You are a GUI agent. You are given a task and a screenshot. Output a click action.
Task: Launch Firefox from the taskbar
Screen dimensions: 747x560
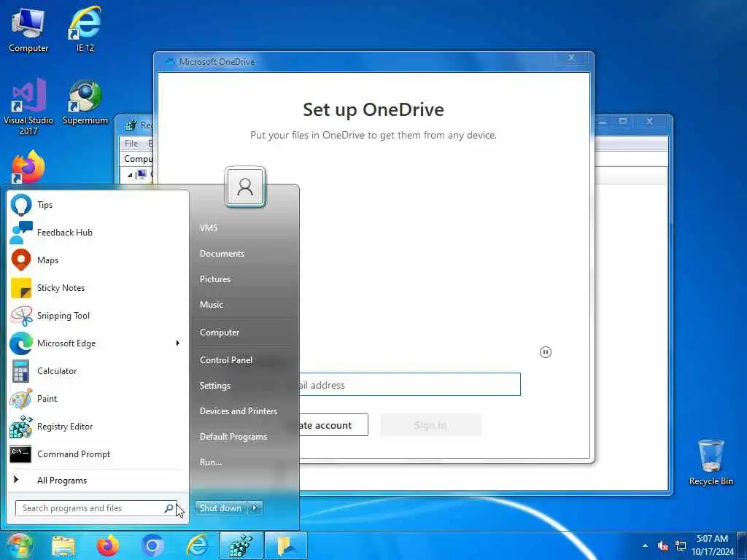coord(108,546)
